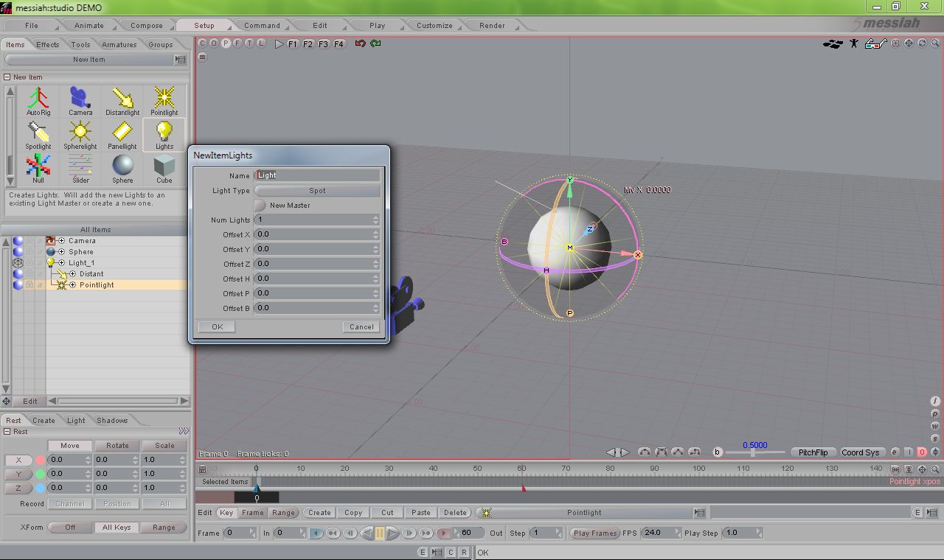944x560 pixels.
Task: Click the pink X color dot
Action: click(x=40, y=460)
